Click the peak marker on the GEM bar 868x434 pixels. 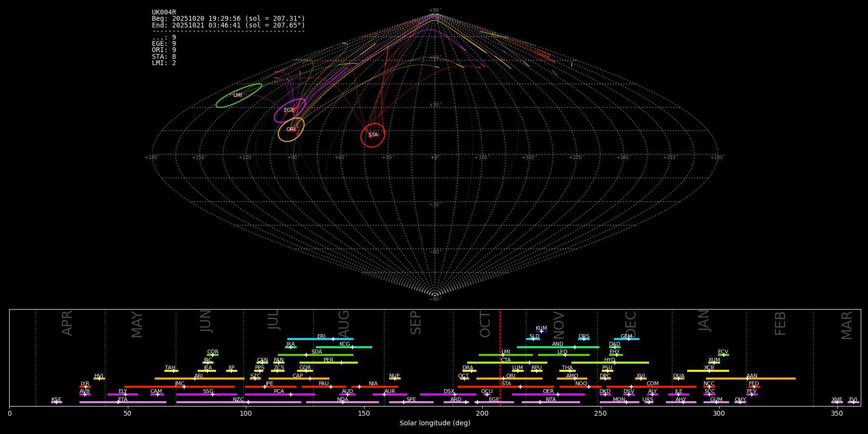click(628, 339)
